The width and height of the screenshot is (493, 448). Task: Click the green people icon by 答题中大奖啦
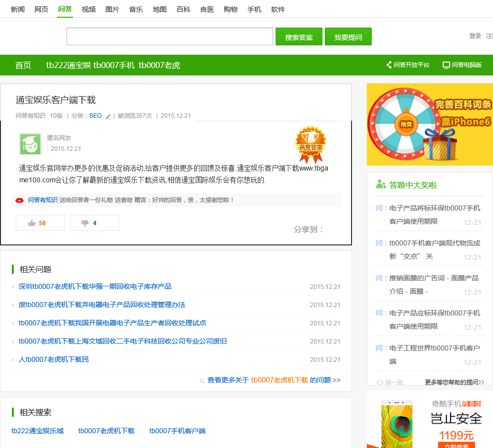(381, 184)
